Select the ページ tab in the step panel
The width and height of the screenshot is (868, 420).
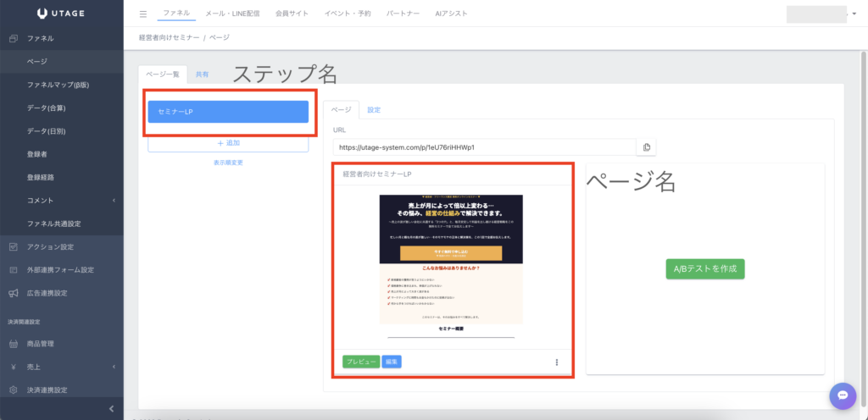[341, 109]
